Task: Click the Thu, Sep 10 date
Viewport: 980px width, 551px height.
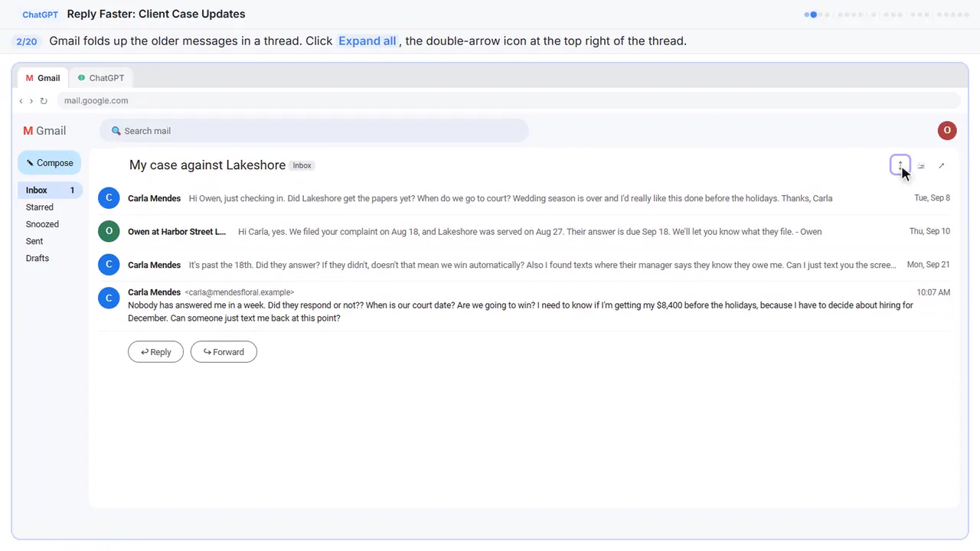Action: (929, 231)
